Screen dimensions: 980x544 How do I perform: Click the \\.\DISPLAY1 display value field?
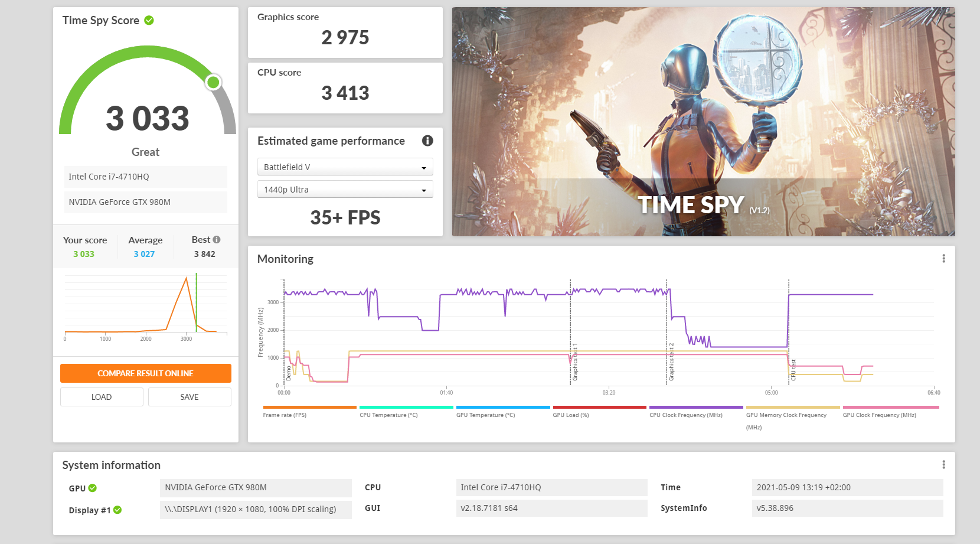click(x=256, y=510)
